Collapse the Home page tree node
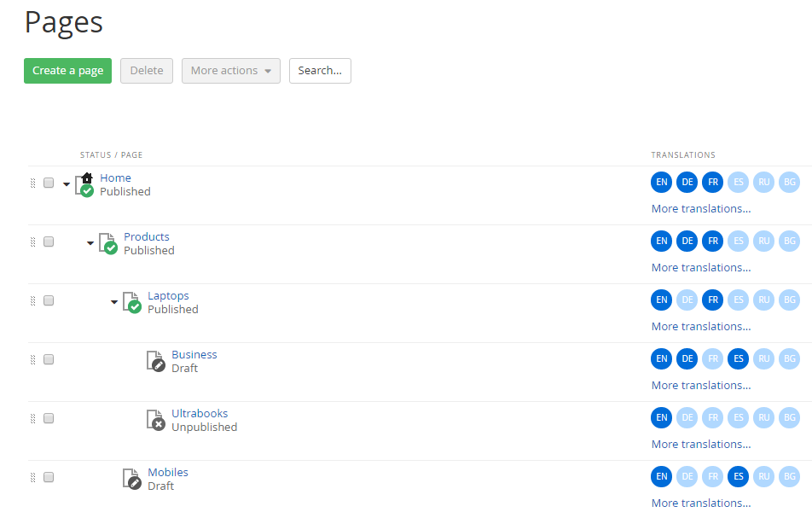 point(67,184)
